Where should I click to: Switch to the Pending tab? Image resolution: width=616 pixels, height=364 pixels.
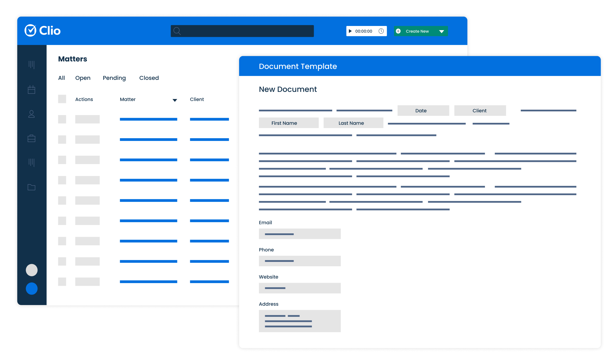point(114,78)
